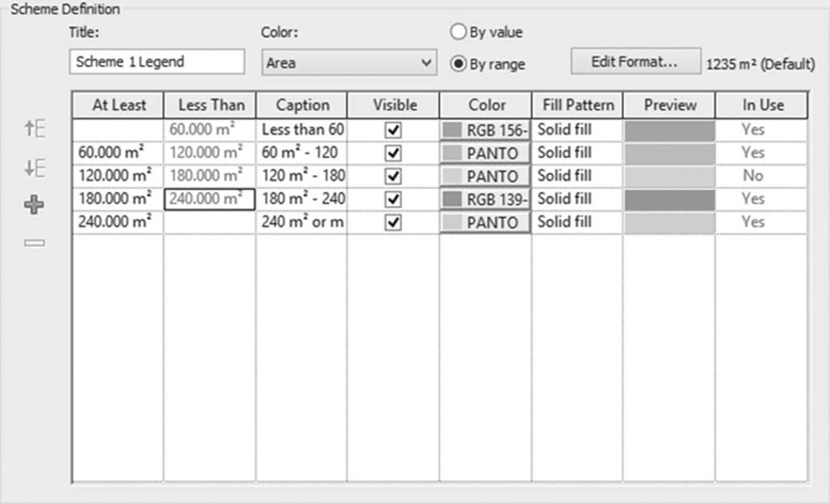This screenshot has height=504, width=830.
Task: Select the 60.000 m² At Least cell
Action: (x=118, y=153)
